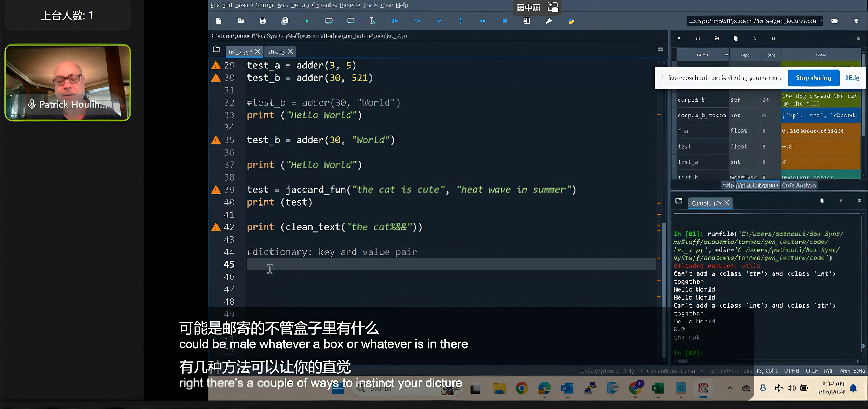Open Preferences with the wrench icon
The height and width of the screenshot is (409, 868).
click(549, 21)
